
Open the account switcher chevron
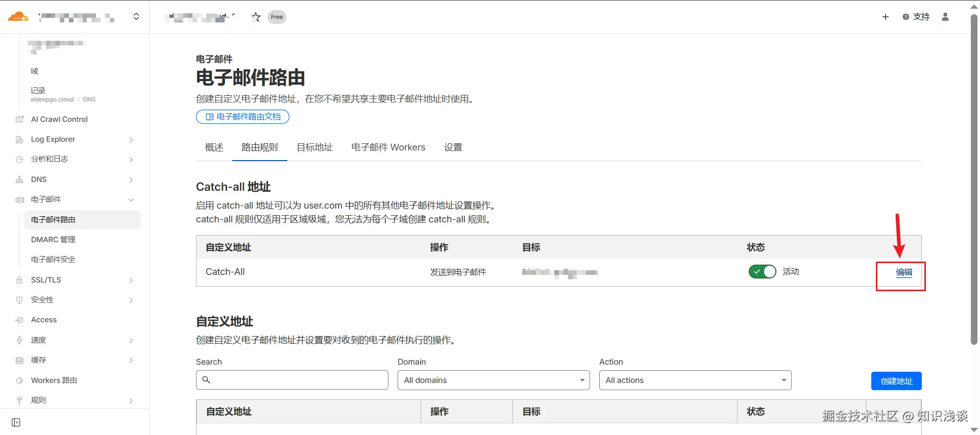pyautogui.click(x=136, y=17)
